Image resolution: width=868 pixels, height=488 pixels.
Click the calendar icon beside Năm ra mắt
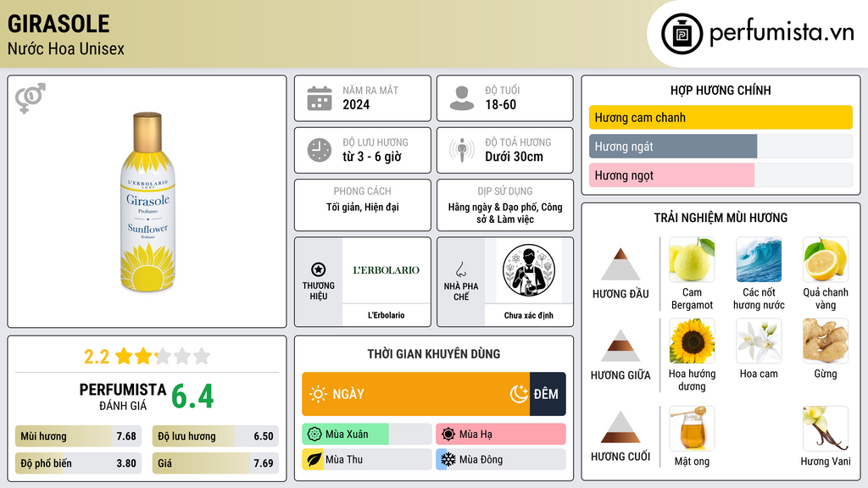tap(320, 98)
